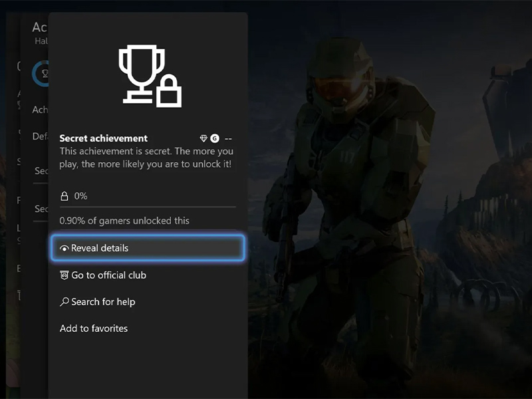Choose Search for help

(x=148, y=302)
